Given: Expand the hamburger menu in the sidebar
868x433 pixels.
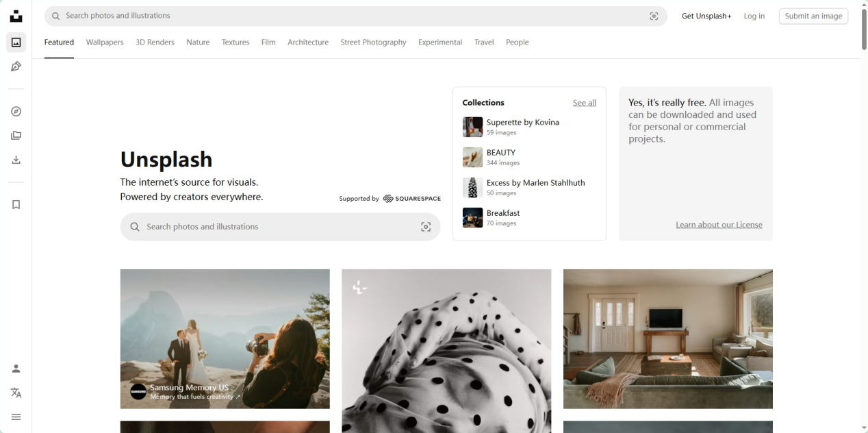Looking at the screenshot, I should point(16,417).
